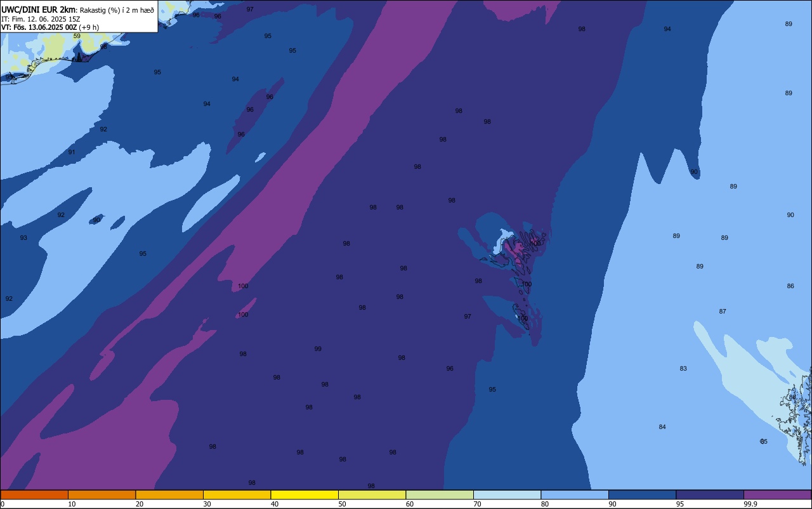Image resolution: width=812 pixels, height=509 pixels.
Task: Click the map value 59 over land
Action: pyautogui.click(x=77, y=36)
